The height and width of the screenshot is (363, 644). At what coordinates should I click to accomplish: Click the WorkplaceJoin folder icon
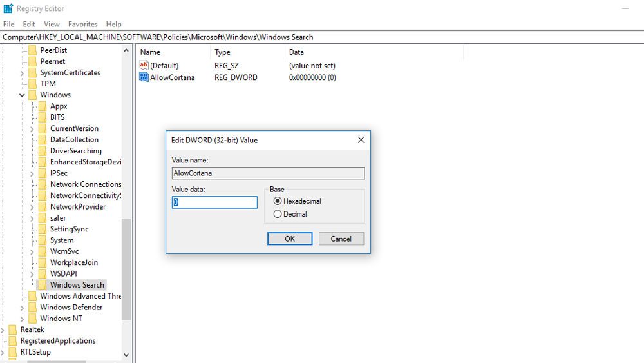point(43,262)
